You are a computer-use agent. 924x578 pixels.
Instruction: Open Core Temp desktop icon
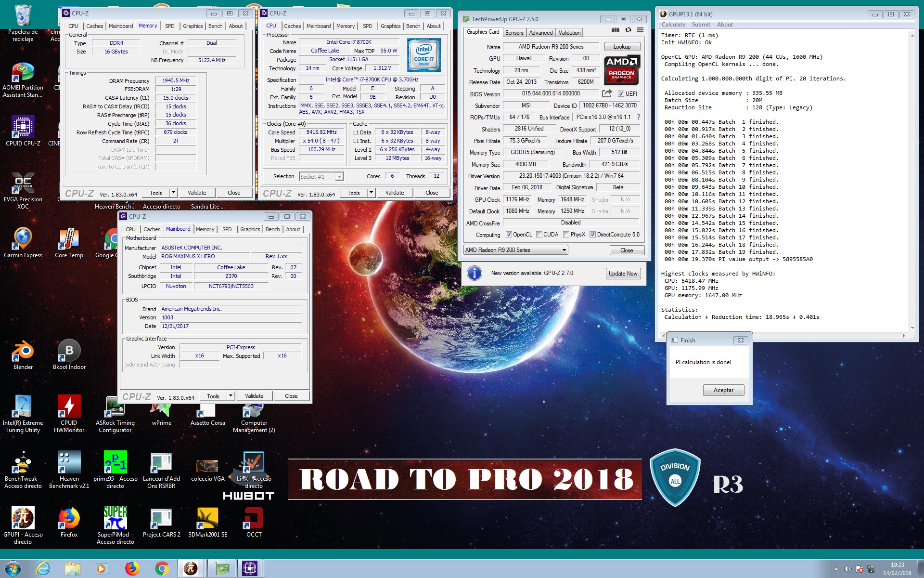[x=69, y=243]
